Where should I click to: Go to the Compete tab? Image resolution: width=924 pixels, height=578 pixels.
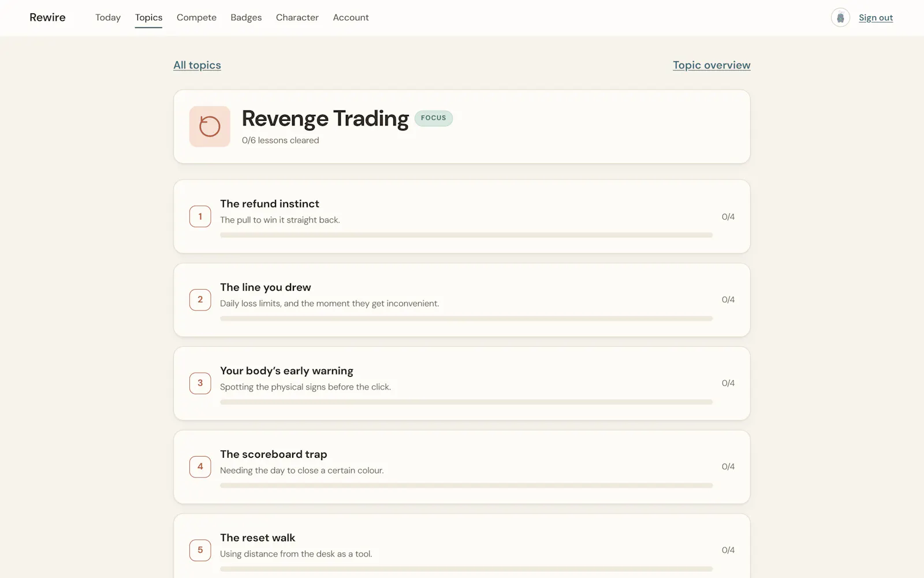196,17
